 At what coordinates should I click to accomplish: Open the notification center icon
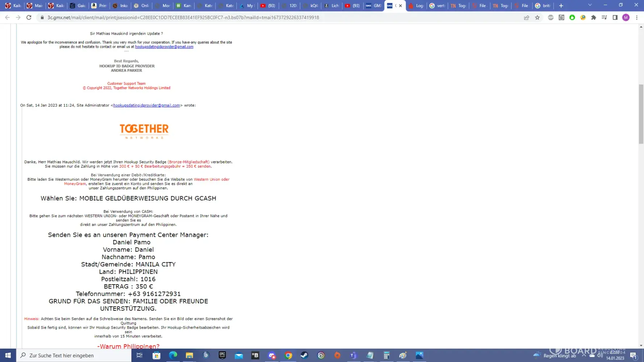pyautogui.click(x=633, y=355)
